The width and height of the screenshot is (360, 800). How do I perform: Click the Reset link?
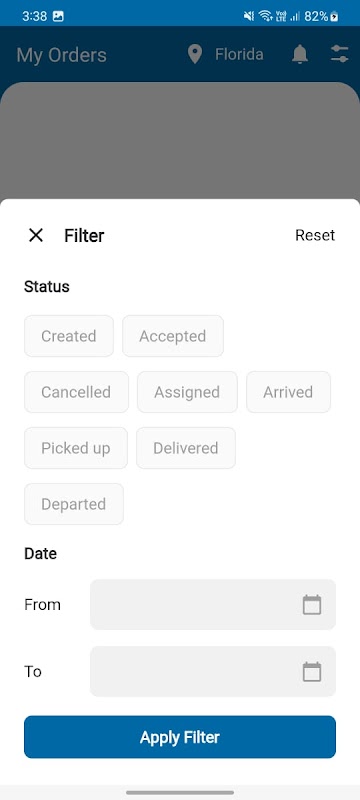click(x=315, y=235)
